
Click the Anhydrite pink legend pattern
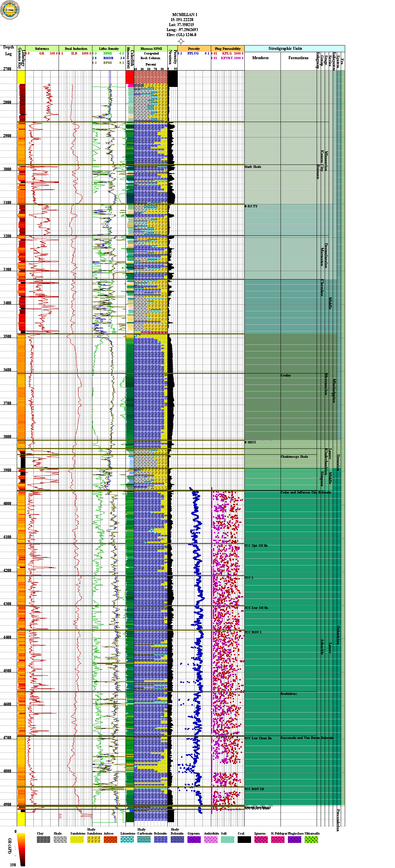211,839
